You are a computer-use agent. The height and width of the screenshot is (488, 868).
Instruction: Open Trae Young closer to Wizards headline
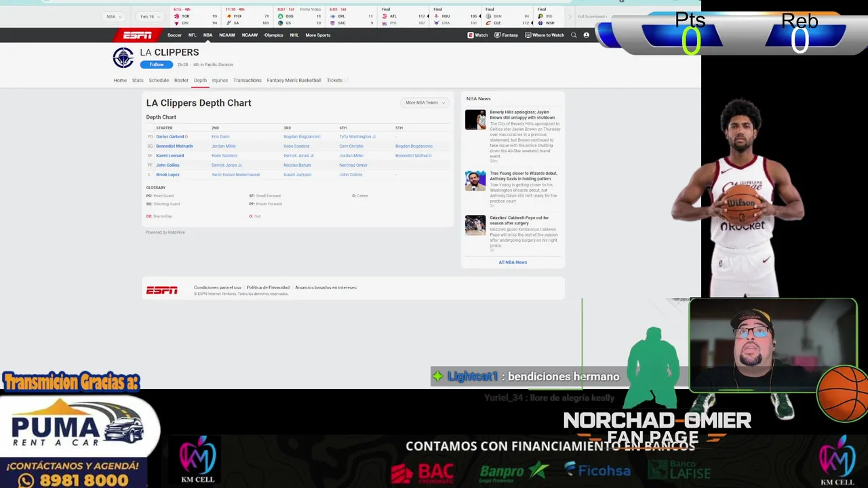click(524, 176)
